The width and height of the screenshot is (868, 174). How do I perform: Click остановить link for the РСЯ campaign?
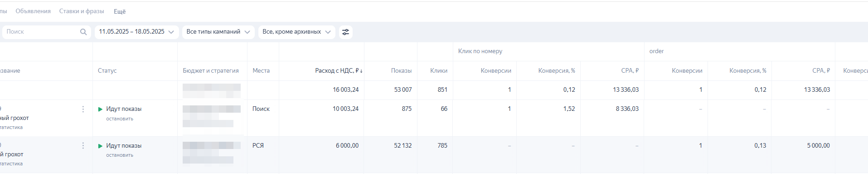(120, 155)
